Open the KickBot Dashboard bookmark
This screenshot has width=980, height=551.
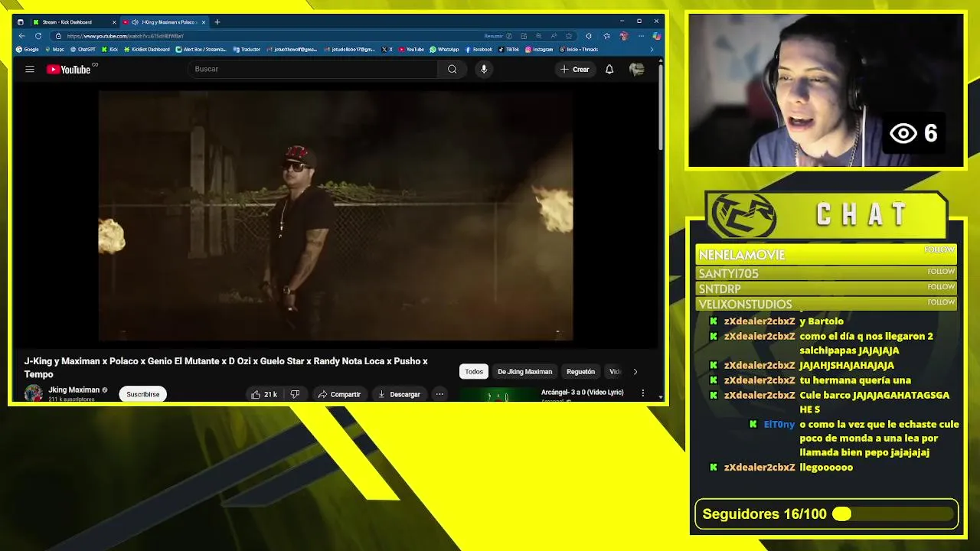click(146, 49)
